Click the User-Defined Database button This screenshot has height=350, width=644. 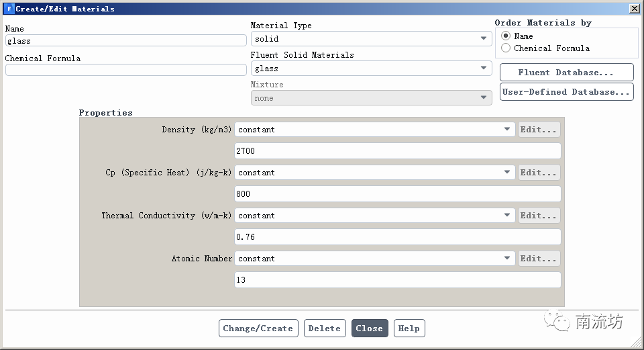click(566, 92)
